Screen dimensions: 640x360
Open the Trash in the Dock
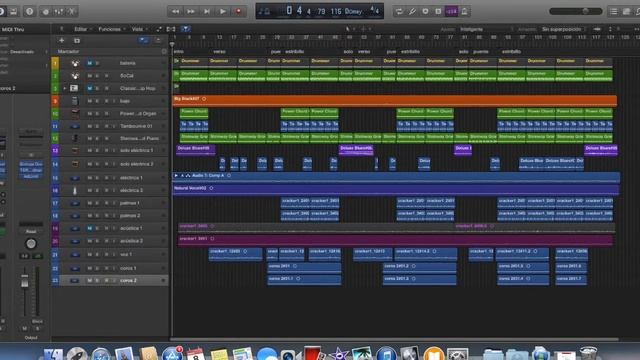[x=588, y=353]
